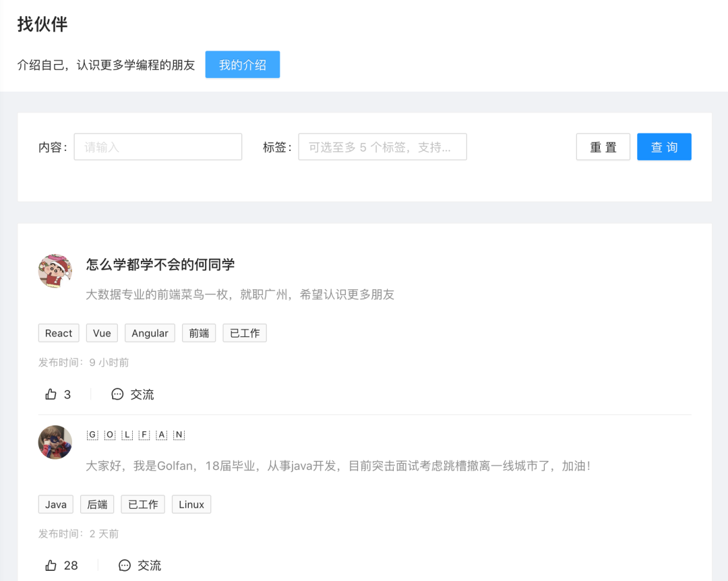Click the 前端 tag

click(x=199, y=333)
